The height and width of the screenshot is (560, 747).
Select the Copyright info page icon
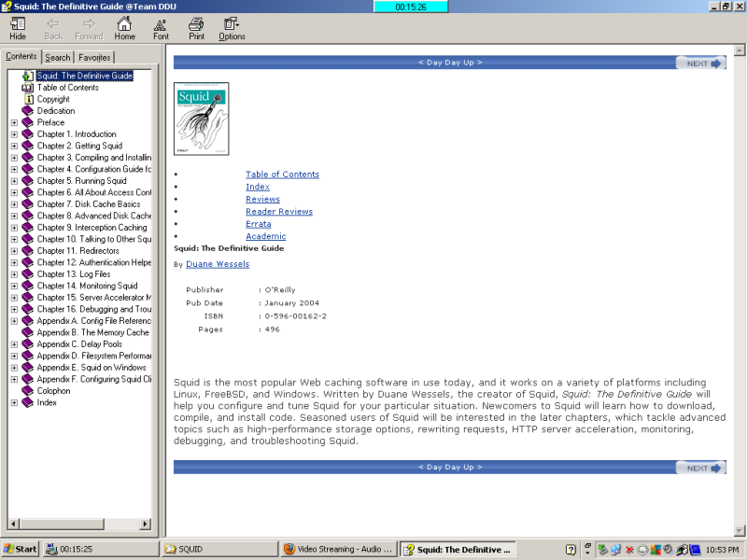pyautogui.click(x=29, y=99)
